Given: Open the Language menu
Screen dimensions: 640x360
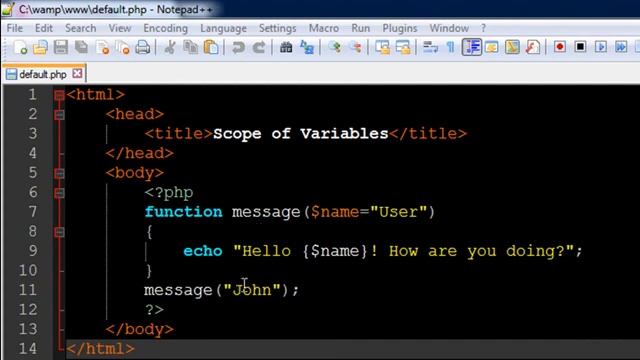Looking at the screenshot, I should click(x=223, y=28).
